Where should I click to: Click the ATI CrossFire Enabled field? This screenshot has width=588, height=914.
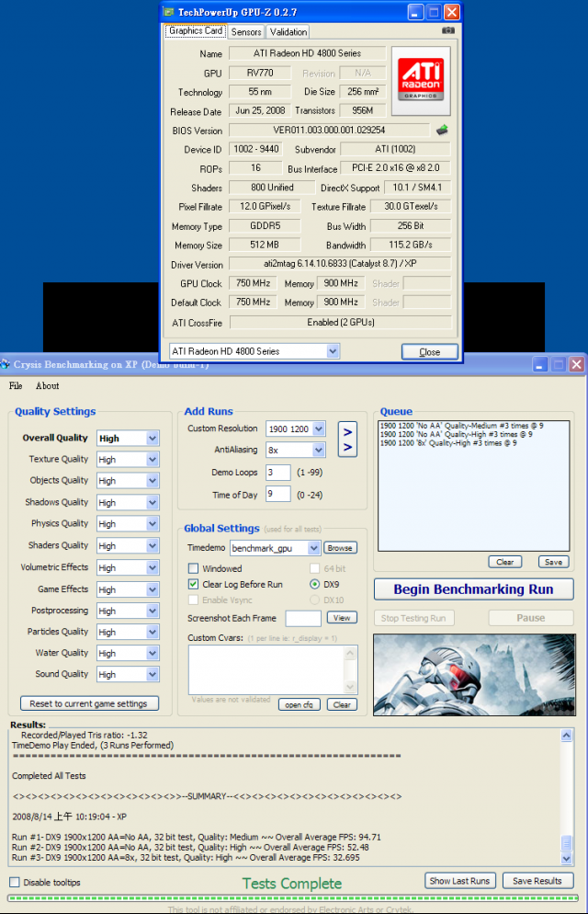[x=341, y=323]
